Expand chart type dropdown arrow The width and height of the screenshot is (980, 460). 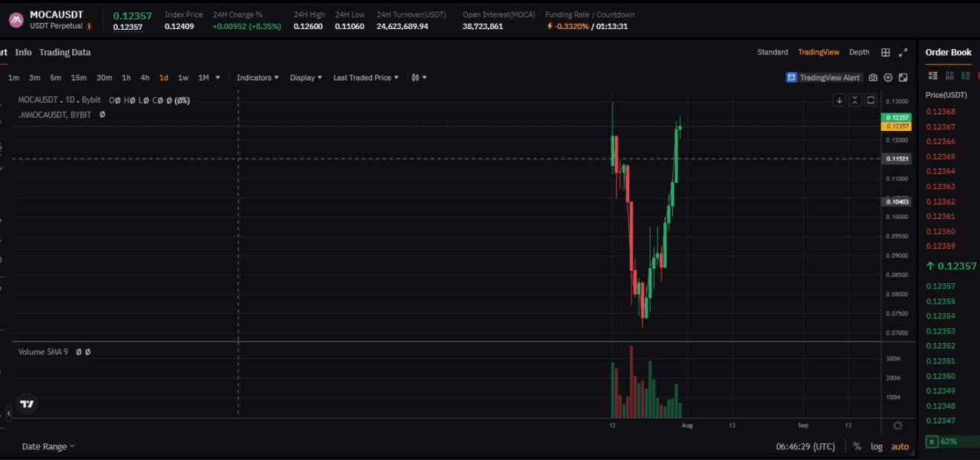click(424, 77)
